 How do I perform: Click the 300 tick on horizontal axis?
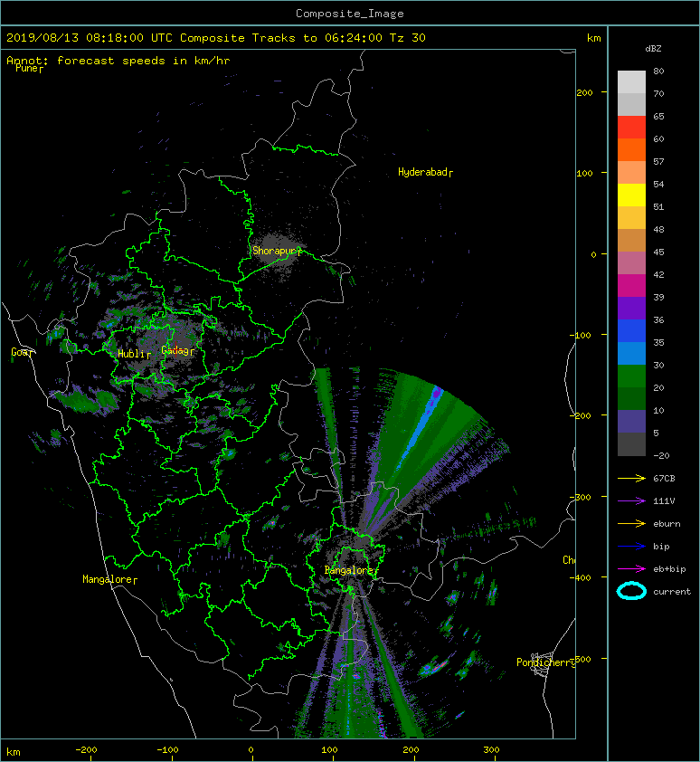(x=491, y=750)
